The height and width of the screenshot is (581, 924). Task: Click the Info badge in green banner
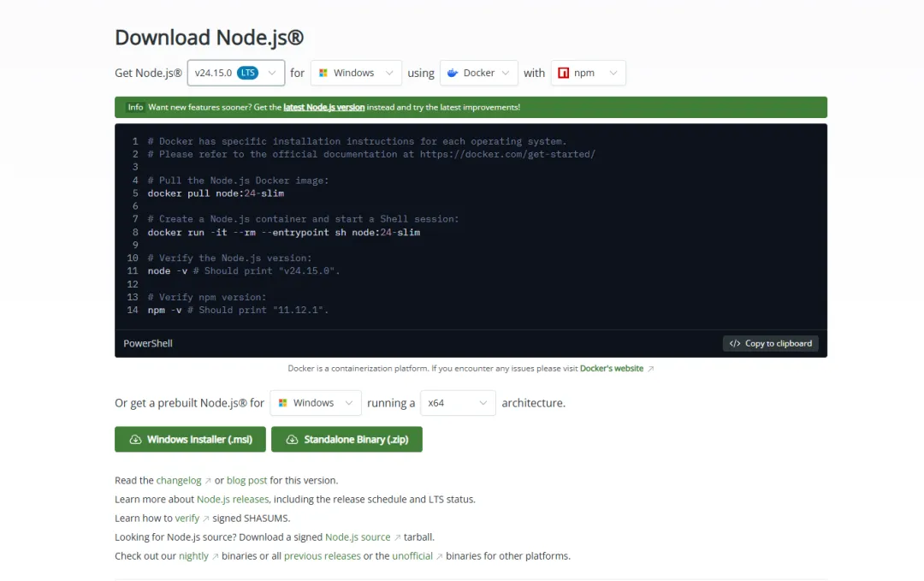click(135, 107)
